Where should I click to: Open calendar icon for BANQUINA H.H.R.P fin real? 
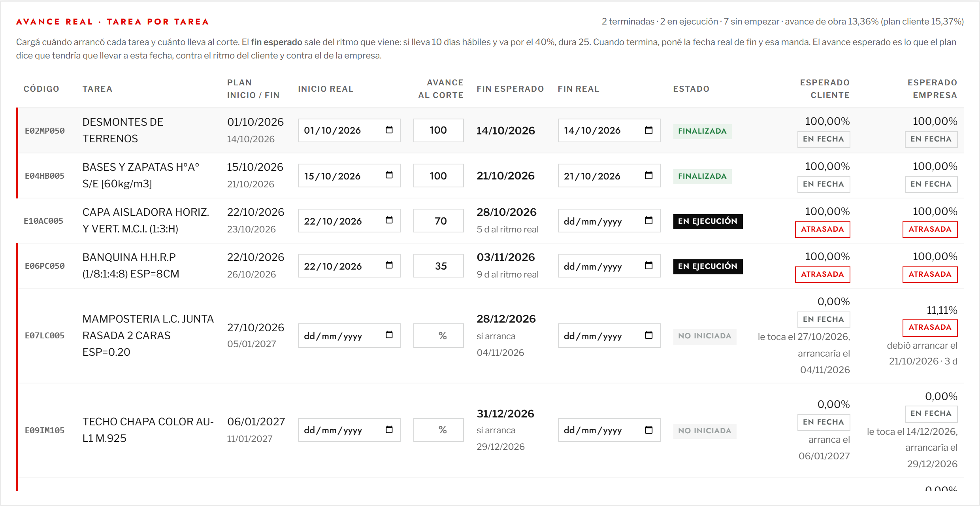coord(649,265)
